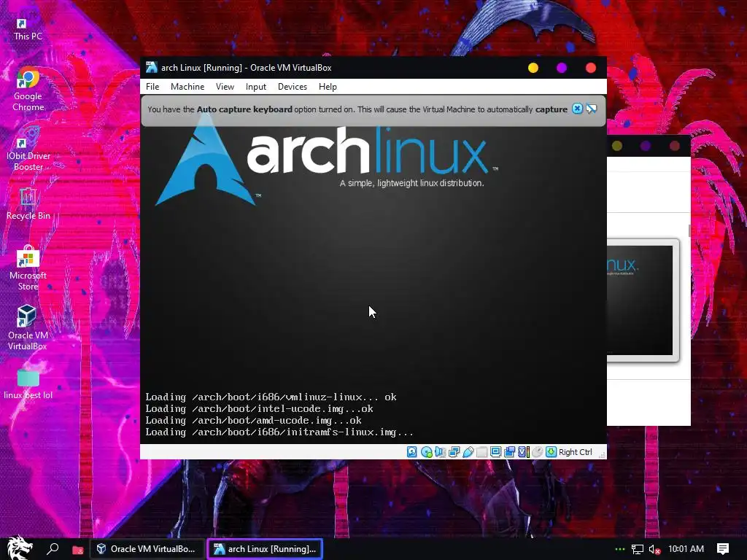Open taskbar search magnifier

(53, 549)
